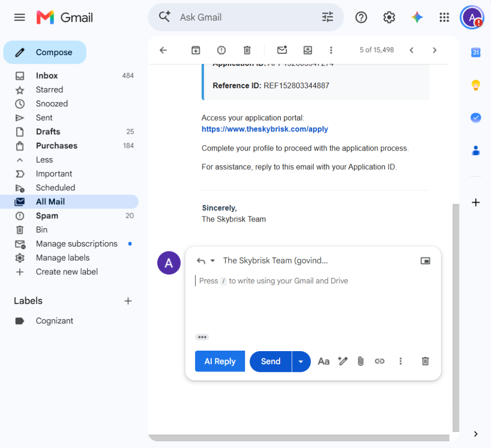This screenshot has height=448, width=491.
Task: Open the theskybrisk.com apply link
Action: click(x=265, y=129)
